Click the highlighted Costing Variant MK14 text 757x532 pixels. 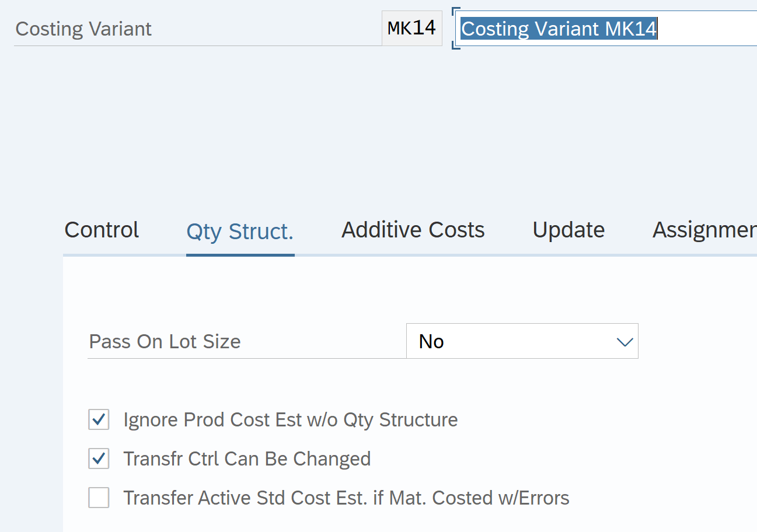(x=559, y=29)
